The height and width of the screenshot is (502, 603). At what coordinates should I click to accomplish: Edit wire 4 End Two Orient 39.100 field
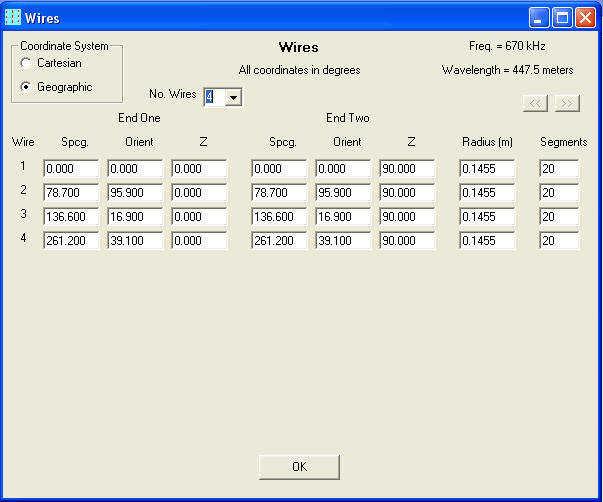(x=343, y=240)
